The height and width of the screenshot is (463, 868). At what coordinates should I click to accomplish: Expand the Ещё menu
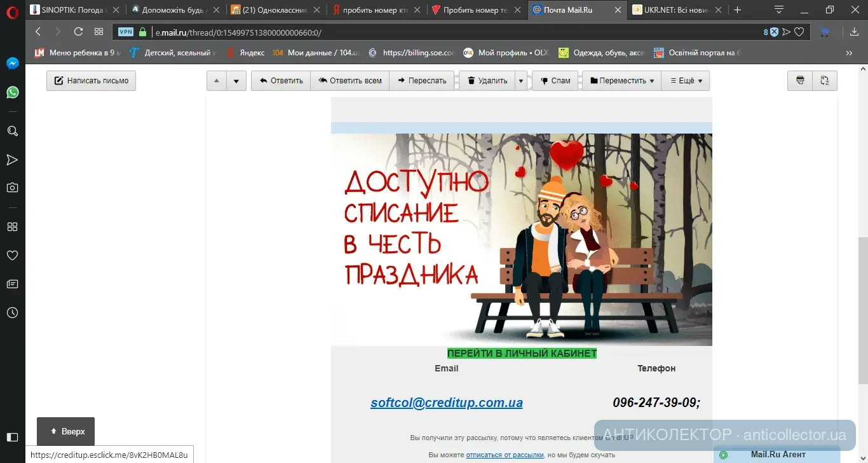686,81
